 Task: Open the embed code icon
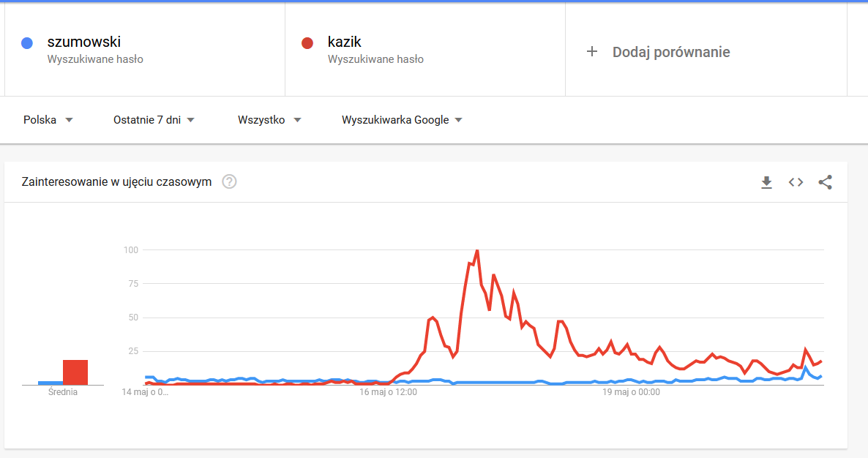coord(796,182)
